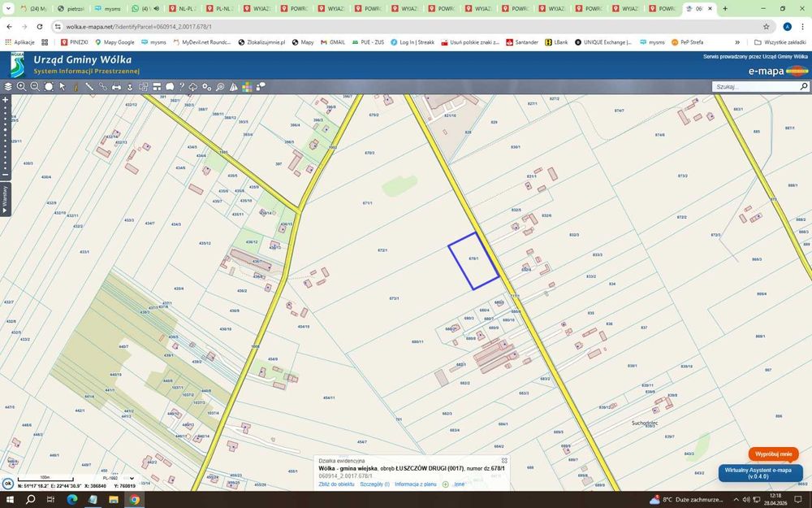The height and width of the screenshot is (508, 812).
Task: Choose the measure distance line tool
Action: click(89, 87)
